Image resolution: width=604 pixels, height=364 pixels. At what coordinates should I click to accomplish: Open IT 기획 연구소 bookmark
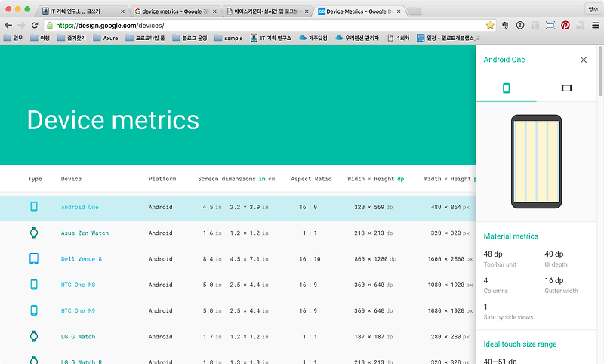click(x=271, y=38)
